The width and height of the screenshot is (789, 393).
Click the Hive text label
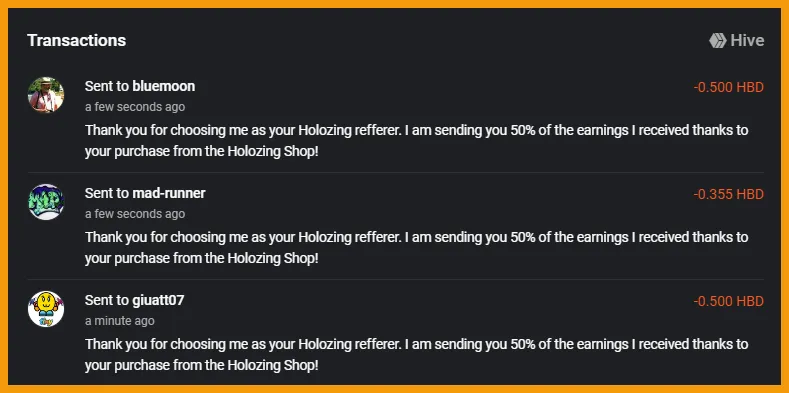pos(747,40)
